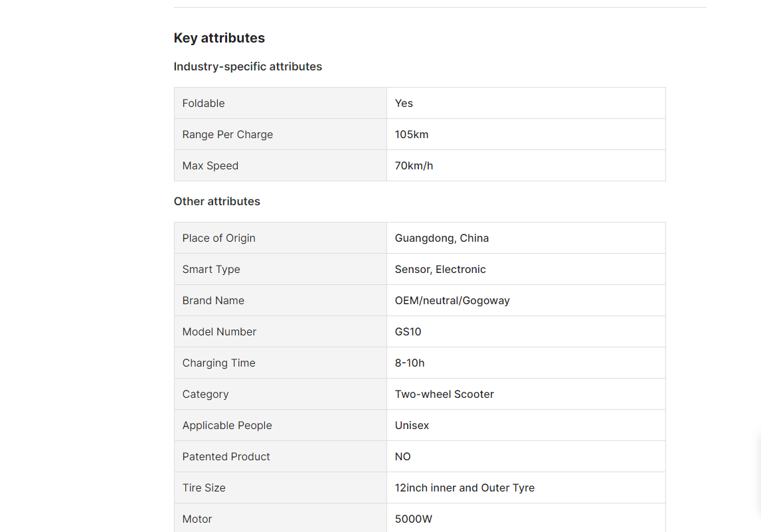Image resolution: width=761 pixels, height=532 pixels.
Task: Click the 'Yes' value for Foldable
Action: [x=404, y=104]
